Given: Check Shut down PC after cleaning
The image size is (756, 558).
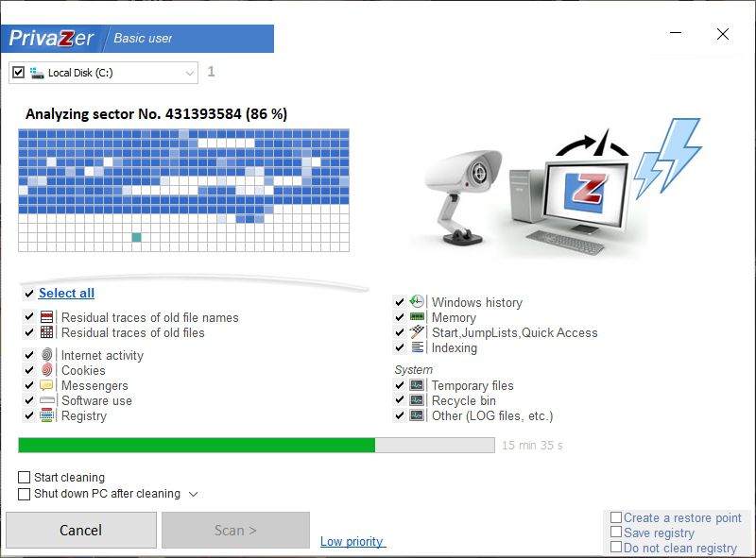Looking at the screenshot, I should click(24, 494).
